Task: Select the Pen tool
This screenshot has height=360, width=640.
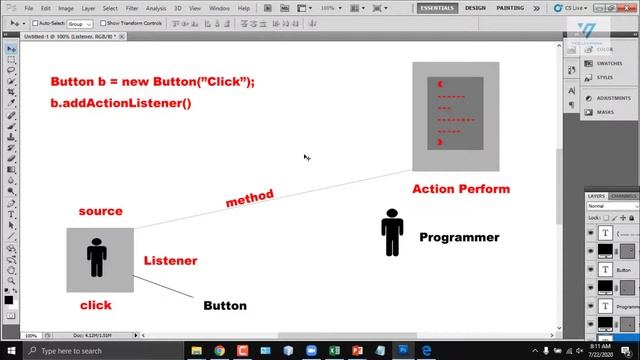Action: [11, 204]
